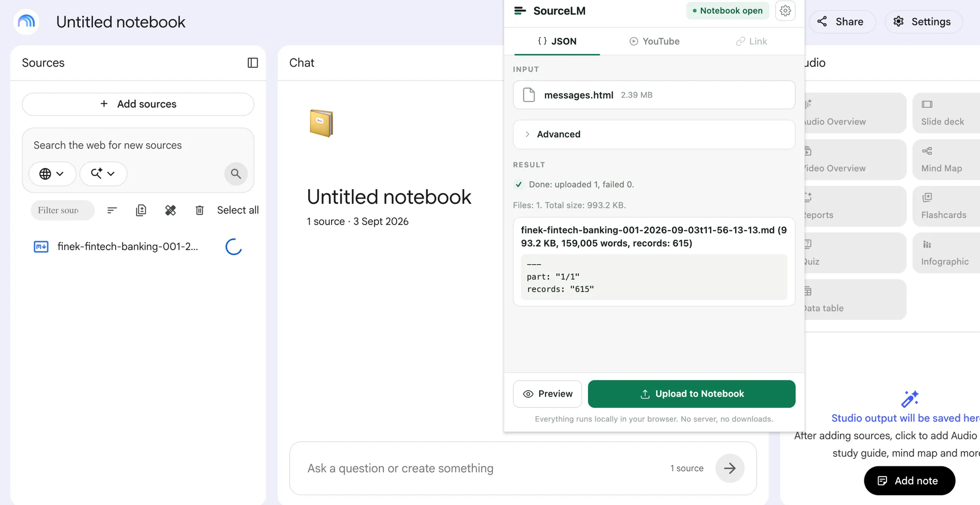Click the NotebookLM logo icon
This screenshot has width=980, height=505.
click(26, 22)
